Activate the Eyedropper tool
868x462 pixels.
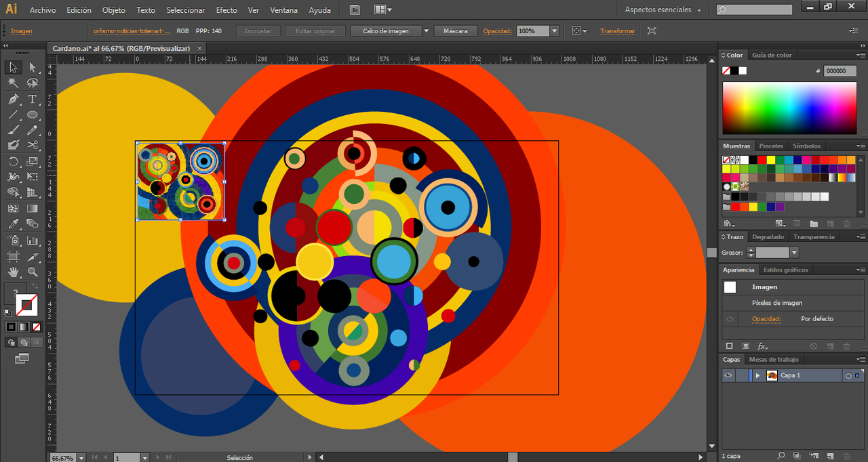pos(13,224)
